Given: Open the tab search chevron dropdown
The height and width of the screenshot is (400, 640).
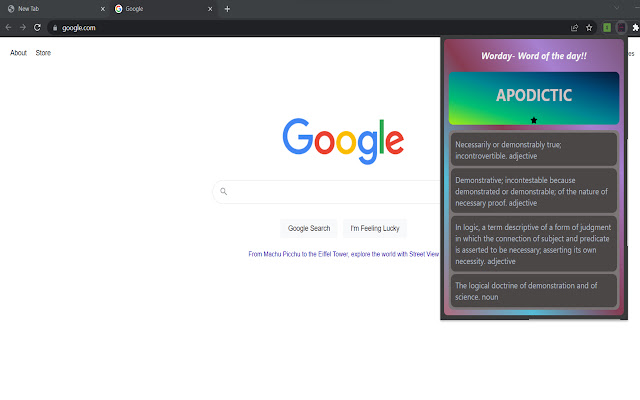Looking at the screenshot, I should [x=616, y=8].
